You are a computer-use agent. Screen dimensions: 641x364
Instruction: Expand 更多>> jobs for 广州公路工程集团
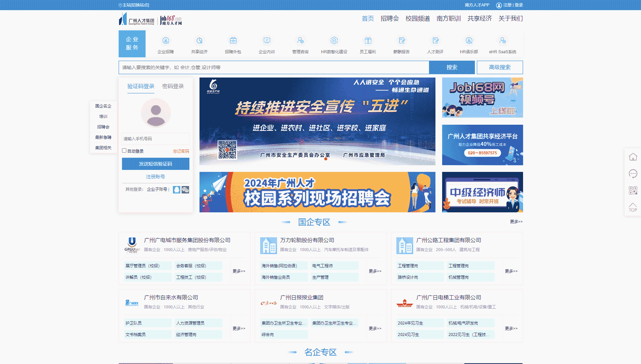[511, 271]
